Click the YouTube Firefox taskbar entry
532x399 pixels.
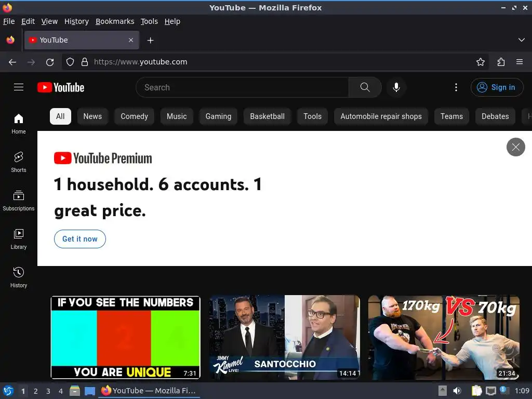tap(149, 391)
